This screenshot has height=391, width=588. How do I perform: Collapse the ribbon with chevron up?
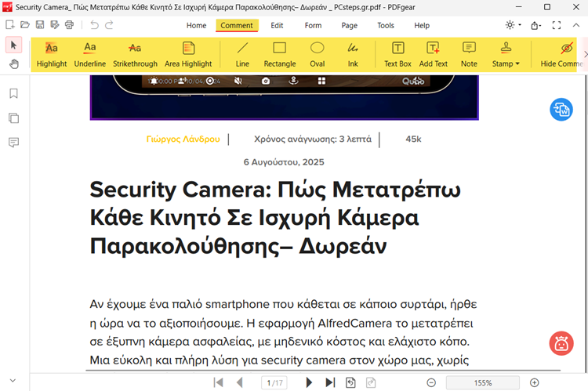pos(576,25)
